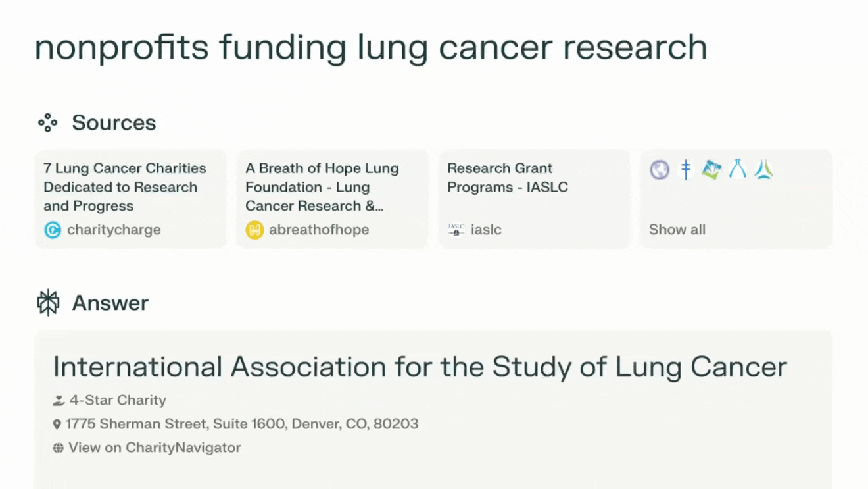Click the 1775 Sherman Street address text
Viewport: 868px width, 489px height.
tap(242, 424)
